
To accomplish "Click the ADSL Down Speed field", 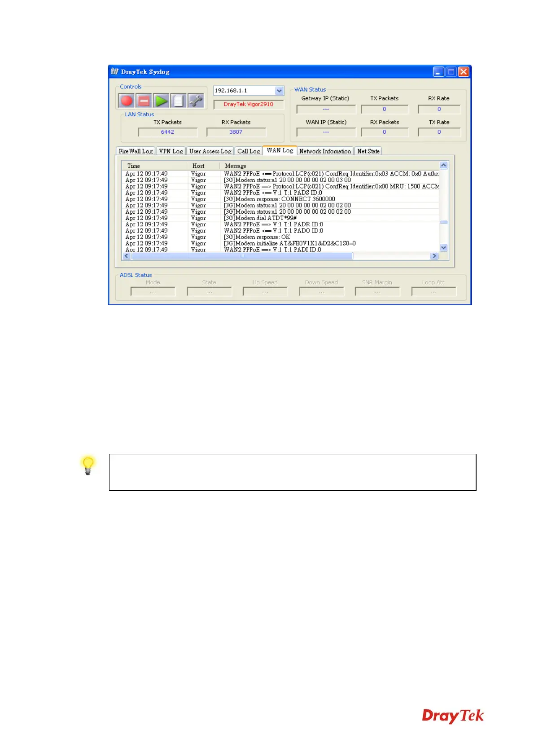I will pos(322,292).
